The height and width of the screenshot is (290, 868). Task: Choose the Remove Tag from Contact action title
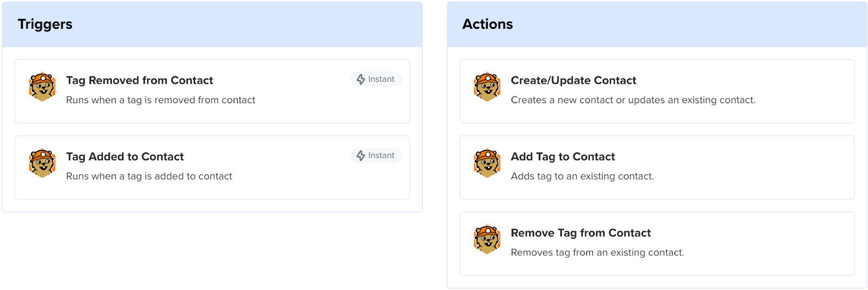coord(580,233)
